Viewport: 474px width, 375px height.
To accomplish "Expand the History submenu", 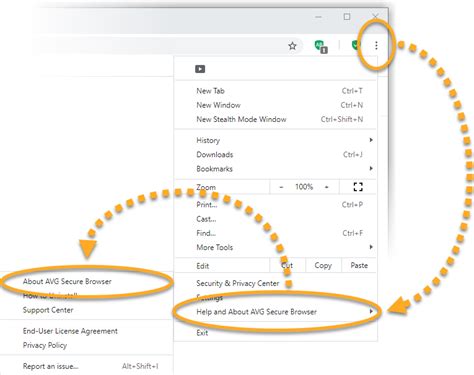I will tap(276, 140).
